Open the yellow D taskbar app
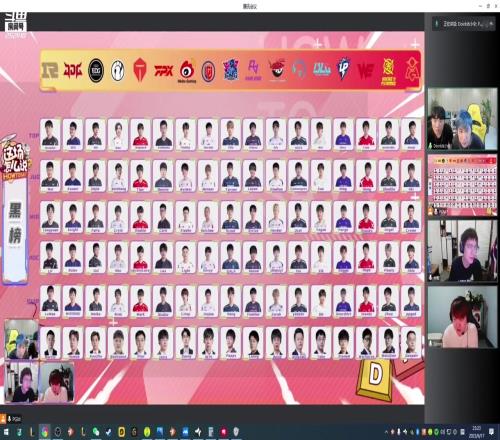This screenshot has width=500, height=440. coord(122,432)
